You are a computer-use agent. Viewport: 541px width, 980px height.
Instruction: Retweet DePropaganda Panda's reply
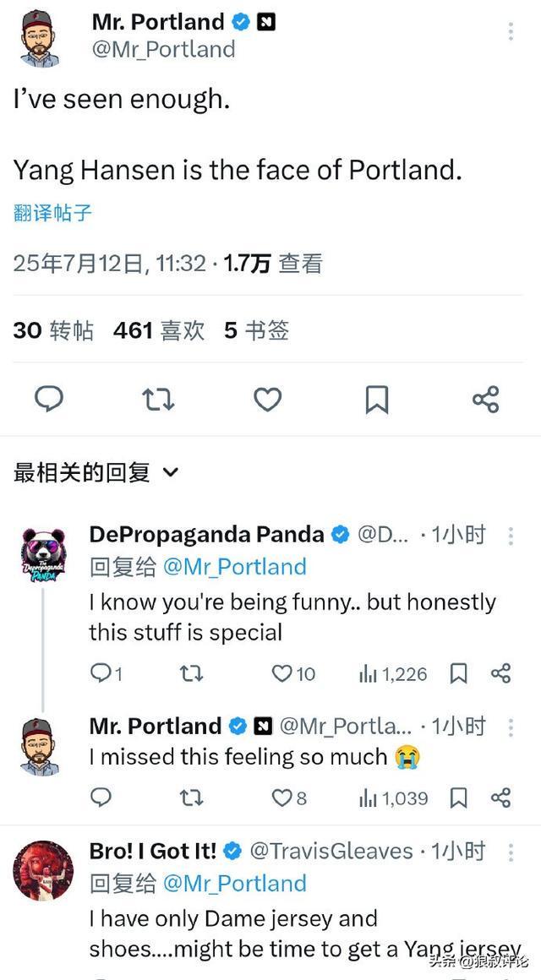pyautogui.click(x=192, y=673)
